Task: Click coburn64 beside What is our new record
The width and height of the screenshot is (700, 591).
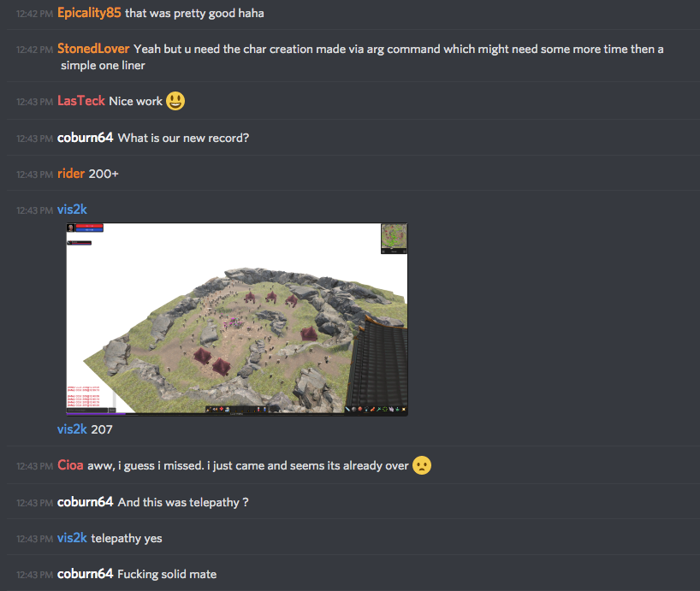Action: [86, 138]
